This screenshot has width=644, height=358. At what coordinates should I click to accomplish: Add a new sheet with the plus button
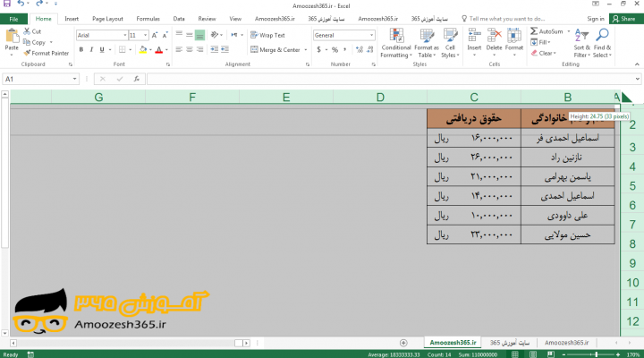coord(403,343)
